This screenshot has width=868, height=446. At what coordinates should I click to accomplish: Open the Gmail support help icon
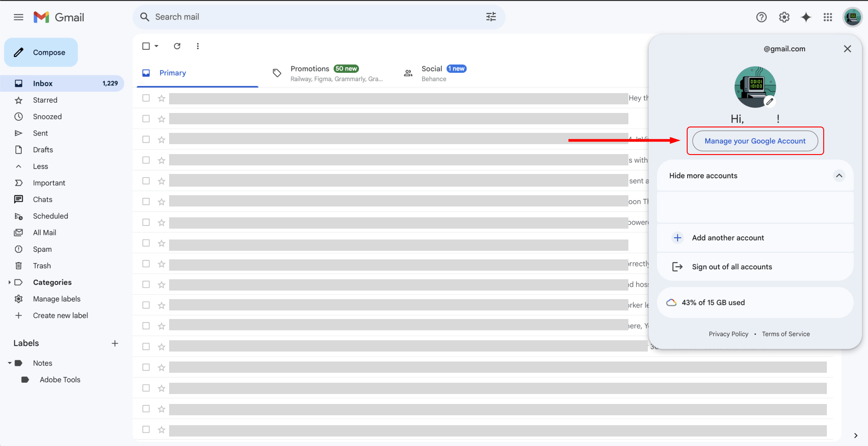[761, 17]
